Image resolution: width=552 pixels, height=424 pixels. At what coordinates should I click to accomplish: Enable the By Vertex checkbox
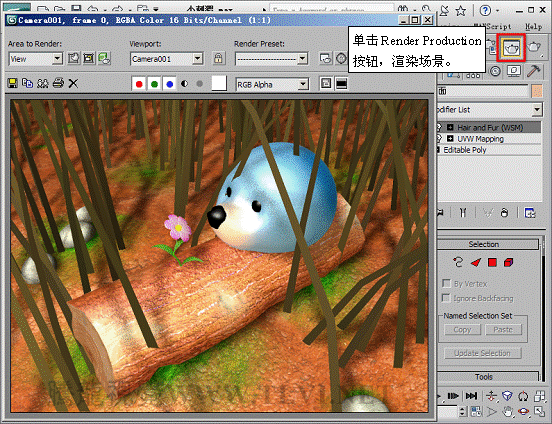[x=446, y=283]
